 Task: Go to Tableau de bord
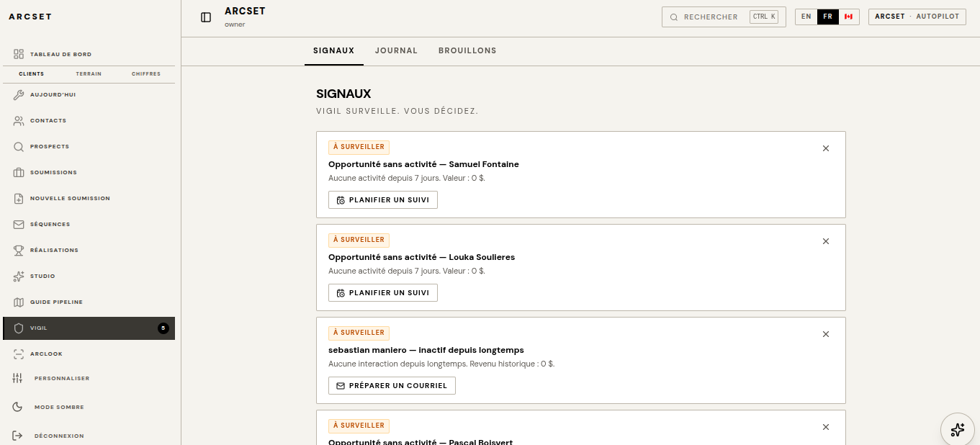click(89, 54)
